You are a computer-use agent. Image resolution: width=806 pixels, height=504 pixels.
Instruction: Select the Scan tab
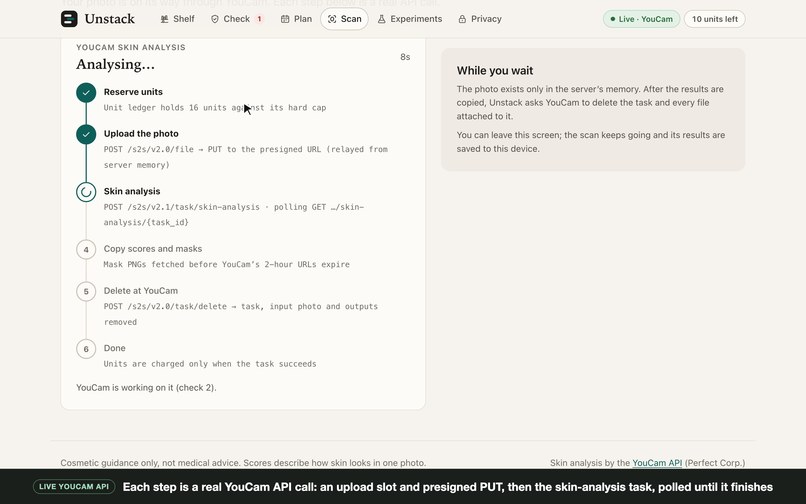pyautogui.click(x=344, y=19)
